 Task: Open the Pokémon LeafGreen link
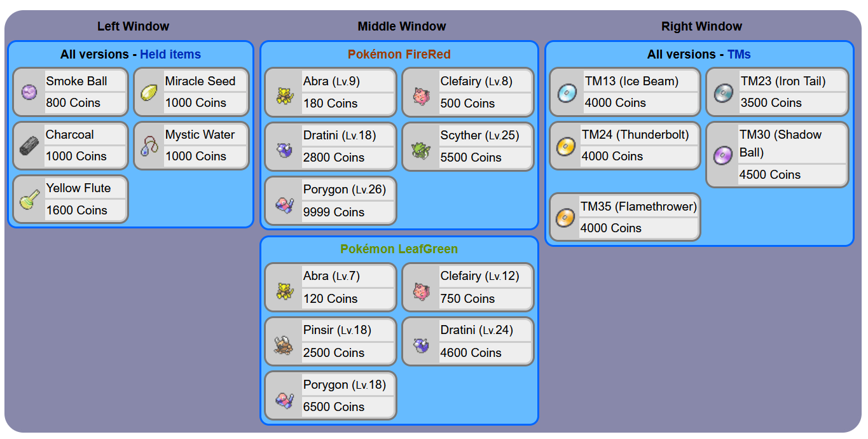399,249
